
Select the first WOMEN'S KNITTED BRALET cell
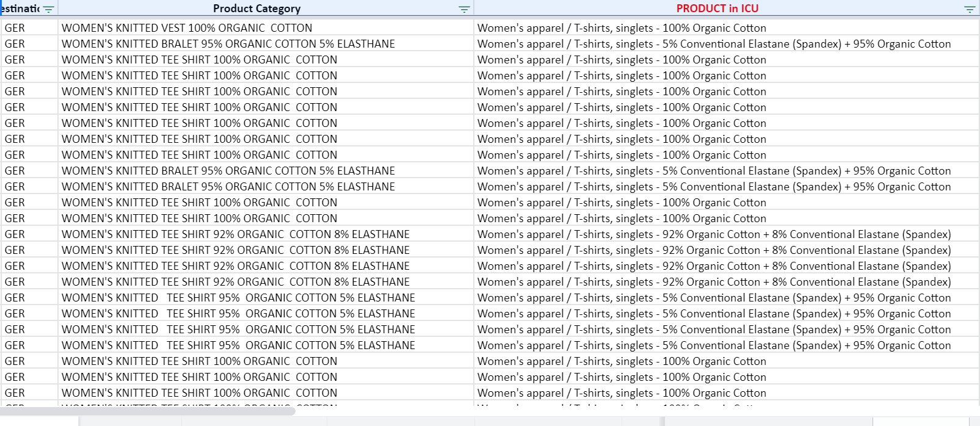[228, 44]
